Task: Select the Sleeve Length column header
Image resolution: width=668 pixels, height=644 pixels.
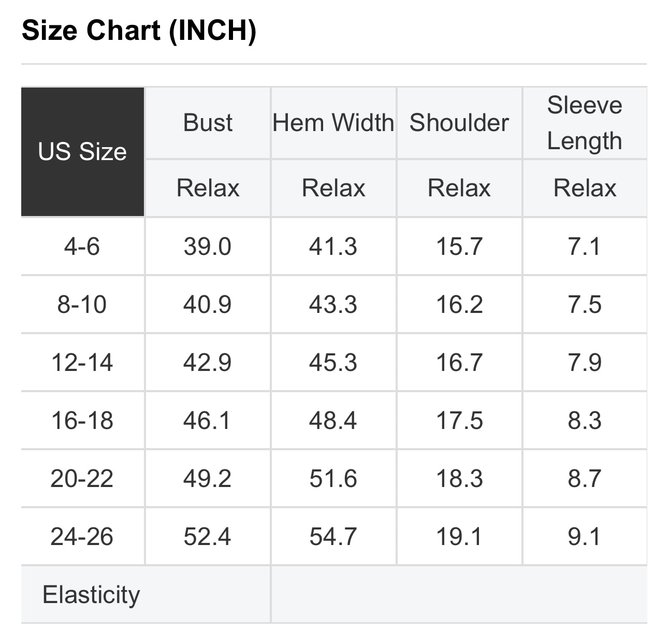Action: click(585, 123)
